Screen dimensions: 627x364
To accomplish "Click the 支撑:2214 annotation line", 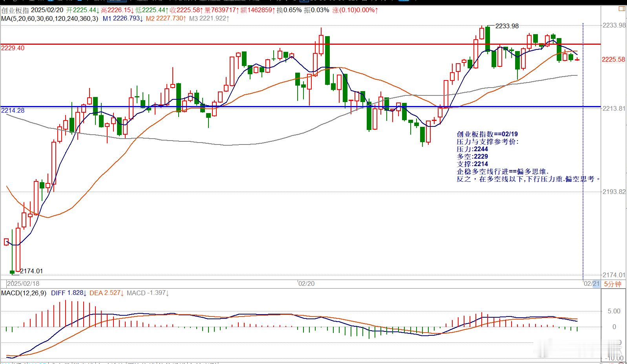I will click(x=472, y=164).
